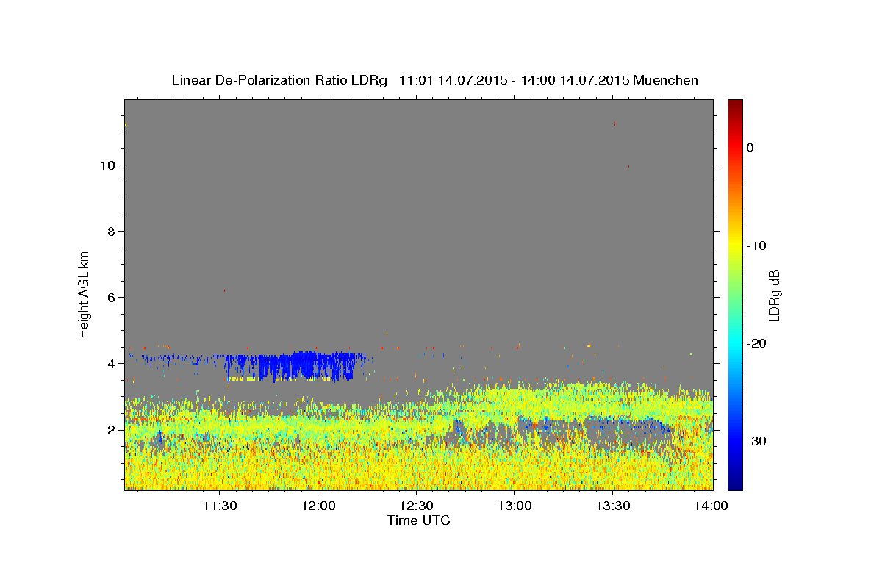Image resolution: width=882 pixels, height=588 pixels.
Task: Click the 13:00 time tick label
Action: pos(515,506)
